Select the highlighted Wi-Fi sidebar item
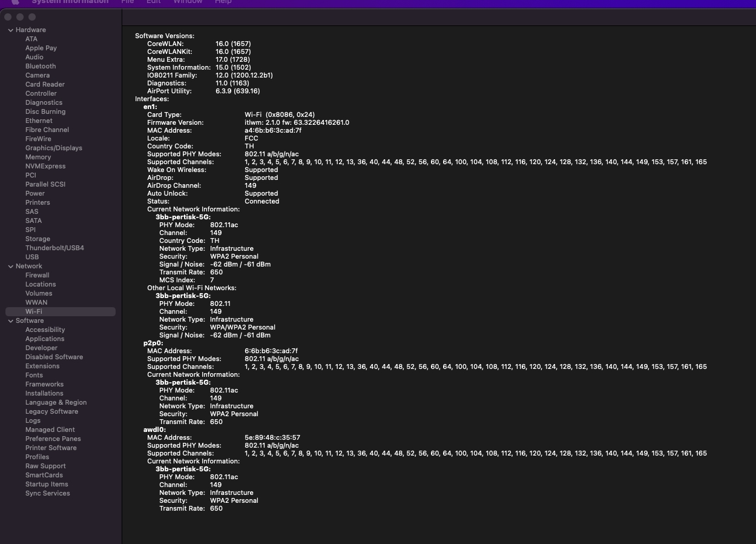756x544 pixels. tap(61, 311)
